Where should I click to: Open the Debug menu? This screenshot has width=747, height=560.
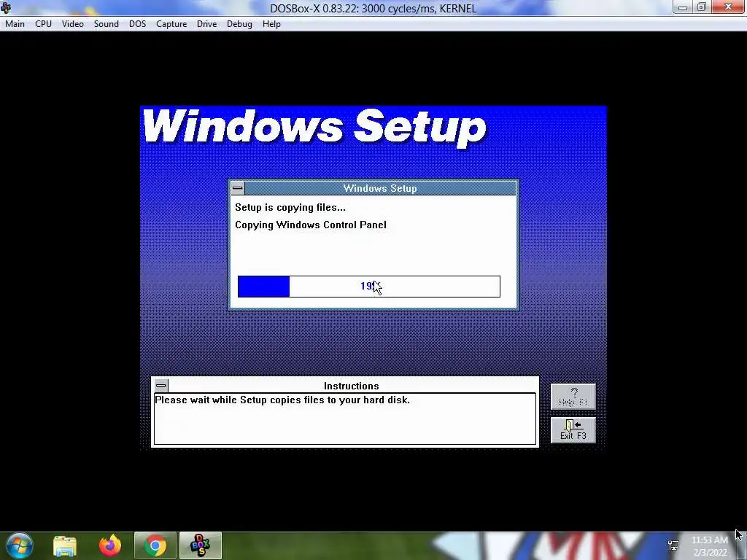[239, 24]
